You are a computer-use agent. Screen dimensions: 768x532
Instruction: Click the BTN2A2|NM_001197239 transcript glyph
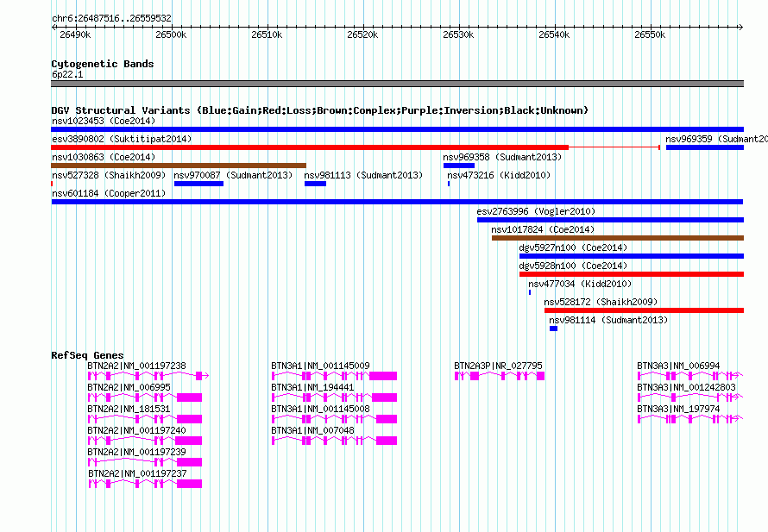pyautogui.click(x=145, y=462)
